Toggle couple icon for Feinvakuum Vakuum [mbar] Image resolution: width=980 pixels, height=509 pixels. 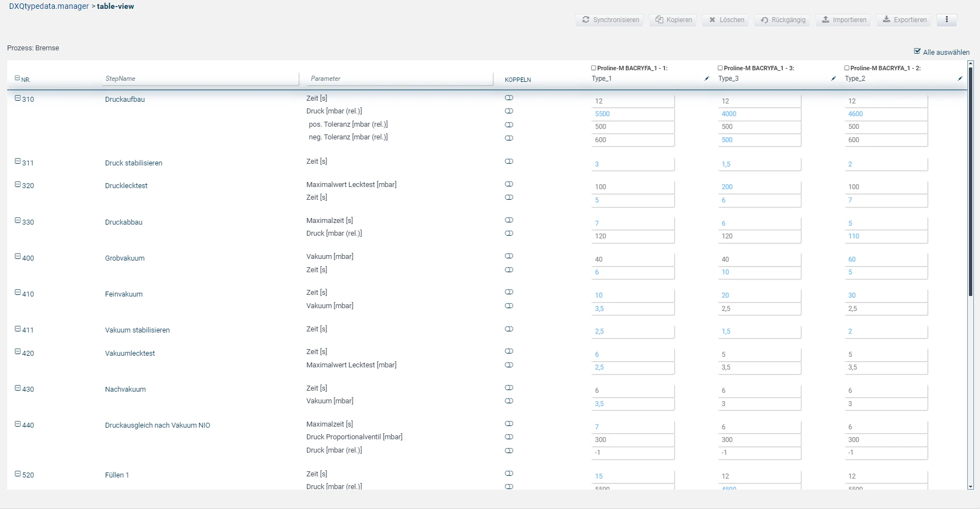tap(509, 306)
